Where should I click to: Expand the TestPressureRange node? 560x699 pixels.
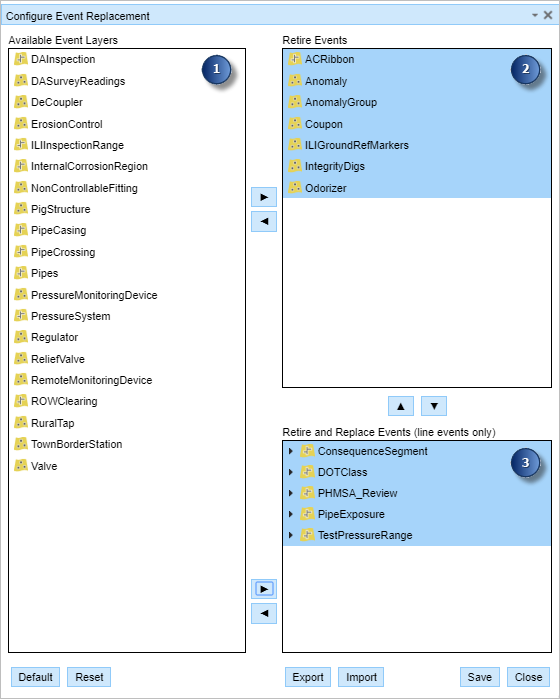(x=291, y=535)
